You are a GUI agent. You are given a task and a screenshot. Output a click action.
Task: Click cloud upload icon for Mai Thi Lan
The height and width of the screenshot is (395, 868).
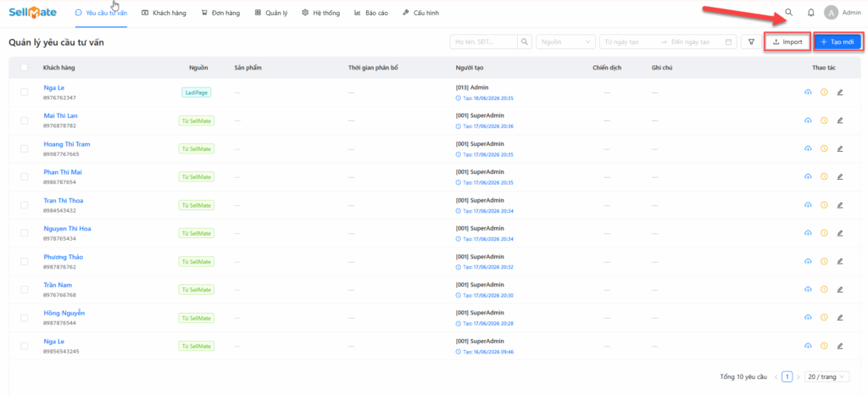(x=808, y=120)
